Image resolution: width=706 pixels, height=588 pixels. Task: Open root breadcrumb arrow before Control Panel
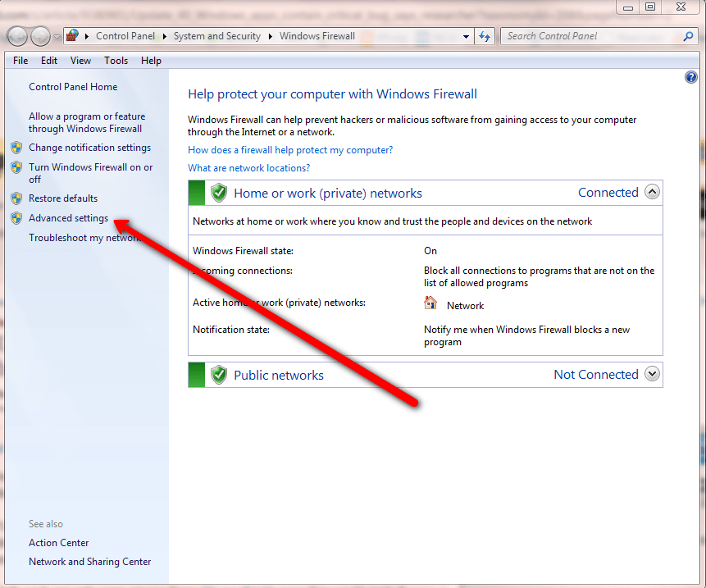[87, 36]
